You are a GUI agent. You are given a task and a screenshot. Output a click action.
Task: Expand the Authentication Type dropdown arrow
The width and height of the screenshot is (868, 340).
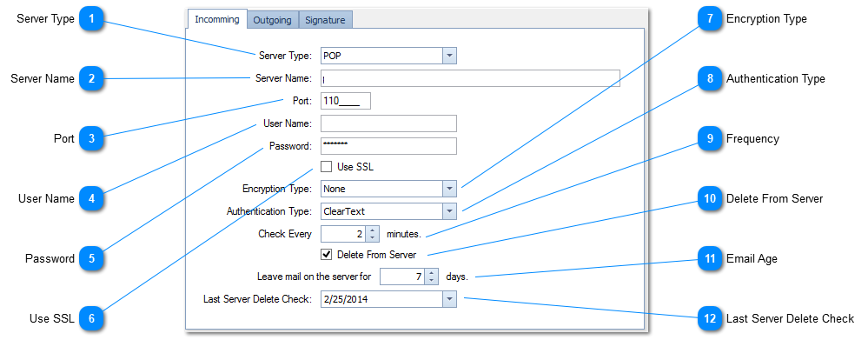click(x=449, y=211)
